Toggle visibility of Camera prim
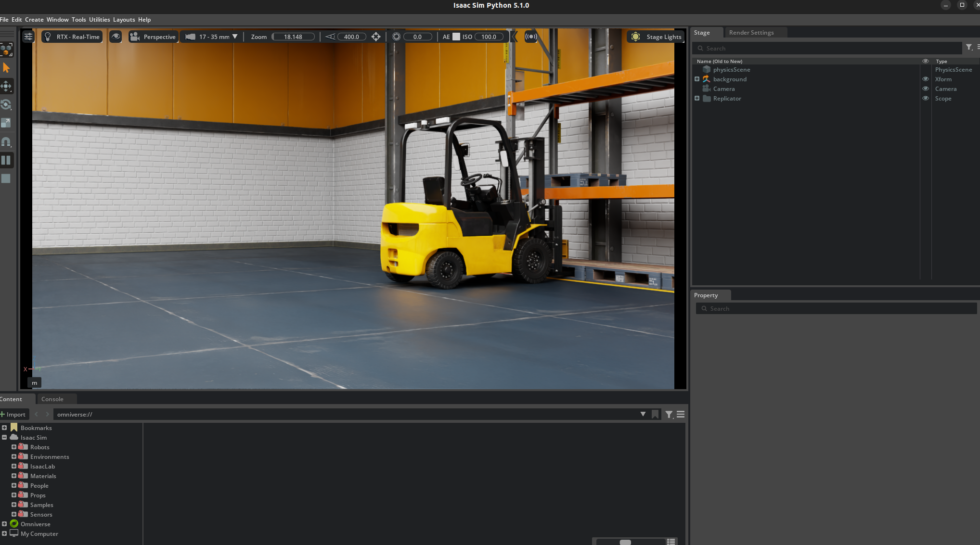The width and height of the screenshot is (980, 545). tap(925, 89)
